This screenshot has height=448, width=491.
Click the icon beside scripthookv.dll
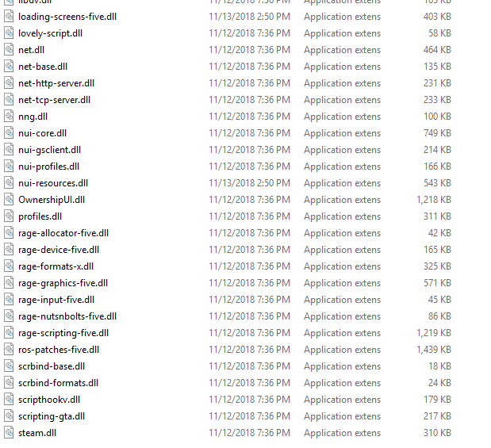point(9,400)
